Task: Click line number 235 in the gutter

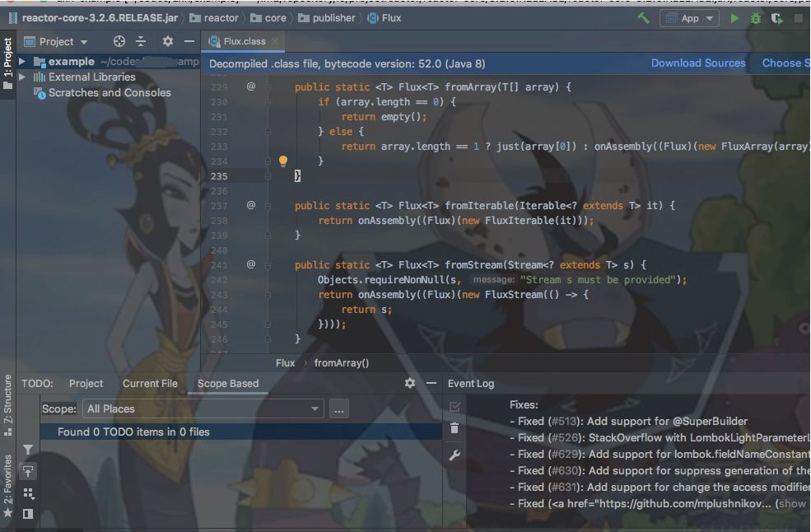Action: tap(219, 176)
